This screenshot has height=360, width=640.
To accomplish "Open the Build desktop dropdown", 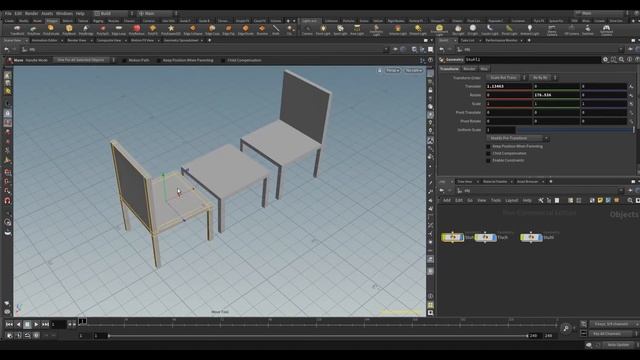I will (114, 13).
